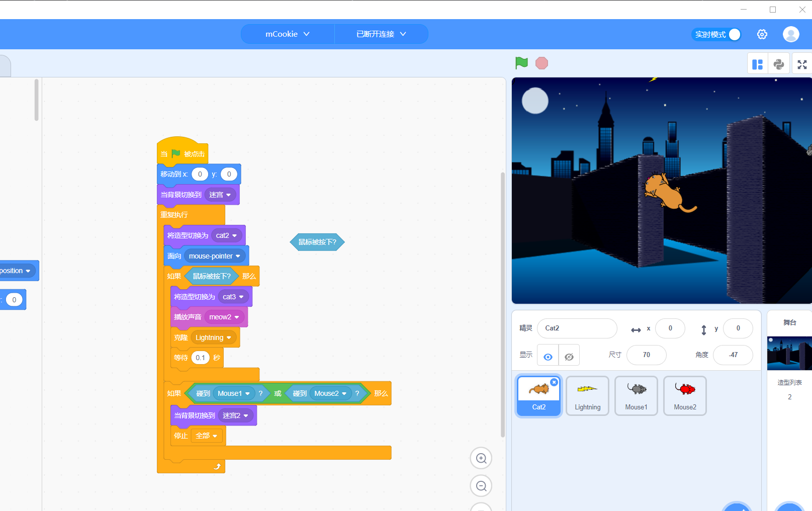The height and width of the screenshot is (511, 812).
Task: Switch to Python code view
Action: click(x=778, y=64)
